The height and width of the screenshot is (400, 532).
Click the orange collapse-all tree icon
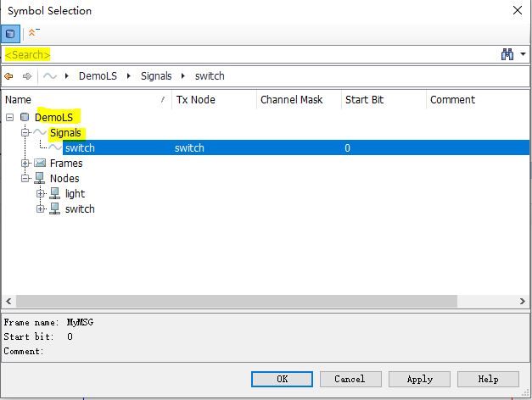(x=34, y=32)
